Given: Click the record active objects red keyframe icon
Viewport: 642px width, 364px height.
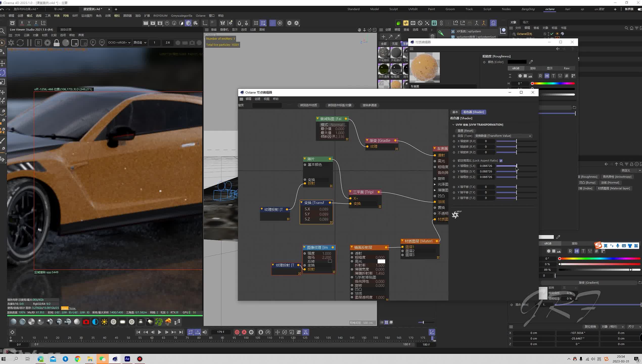Looking at the screenshot, I should click(237, 332).
